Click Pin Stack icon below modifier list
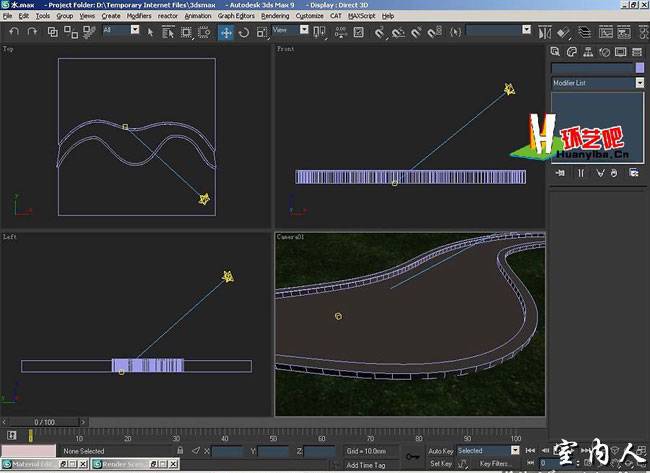650x473 pixels. click(x=558, y=172)
